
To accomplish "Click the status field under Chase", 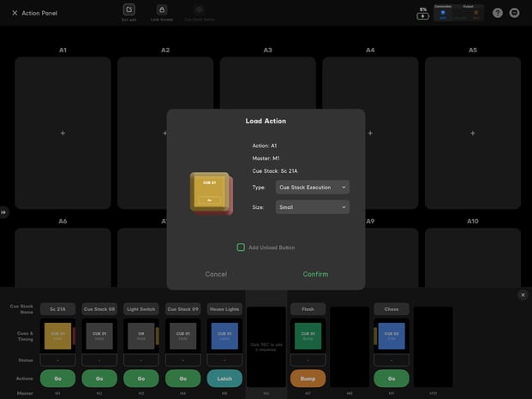I will (392, 360).
